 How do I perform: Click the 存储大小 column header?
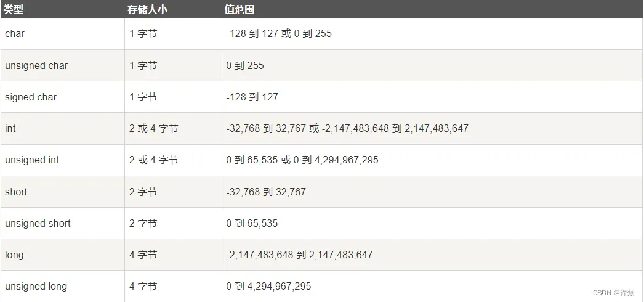148,10
